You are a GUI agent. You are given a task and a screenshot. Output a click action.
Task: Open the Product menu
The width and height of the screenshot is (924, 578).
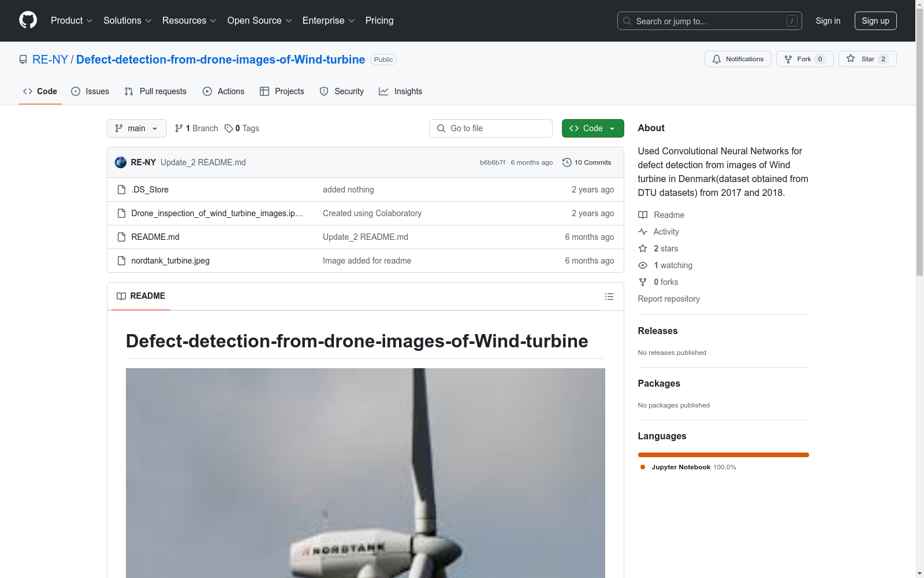[72, 21]
